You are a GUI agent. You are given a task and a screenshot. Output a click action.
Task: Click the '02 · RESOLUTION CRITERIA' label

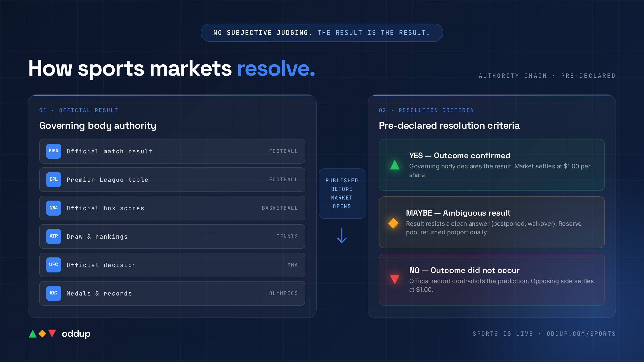[426, 110]
